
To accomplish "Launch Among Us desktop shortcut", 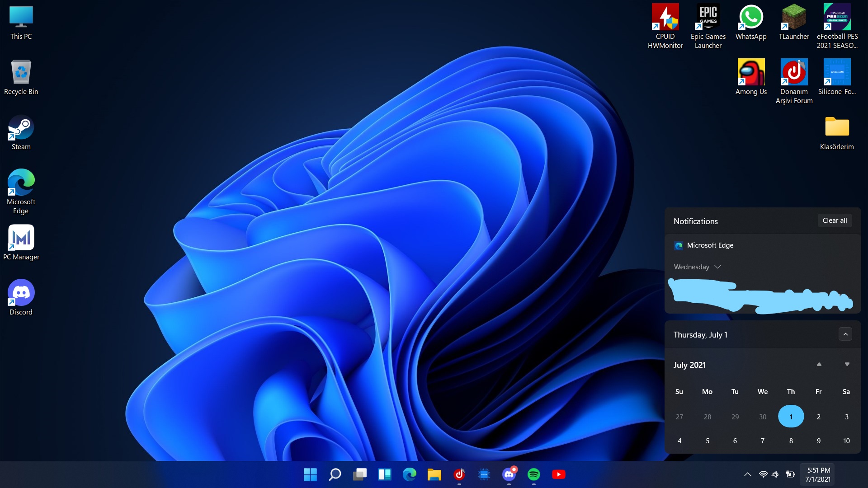I will (x=751, y=78).
